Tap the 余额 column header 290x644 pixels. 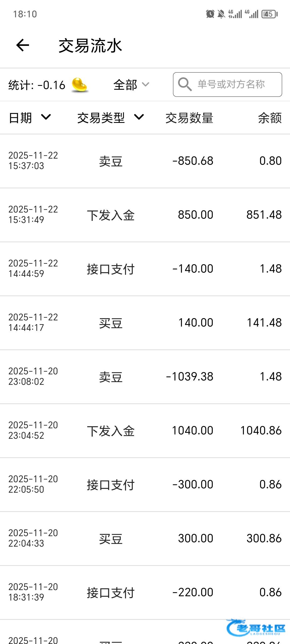click(x=270, y=118)
